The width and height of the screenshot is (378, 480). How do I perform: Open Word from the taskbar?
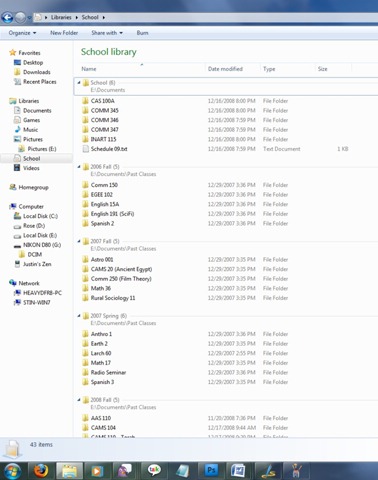pyautogui.click(x=239, y=471)
